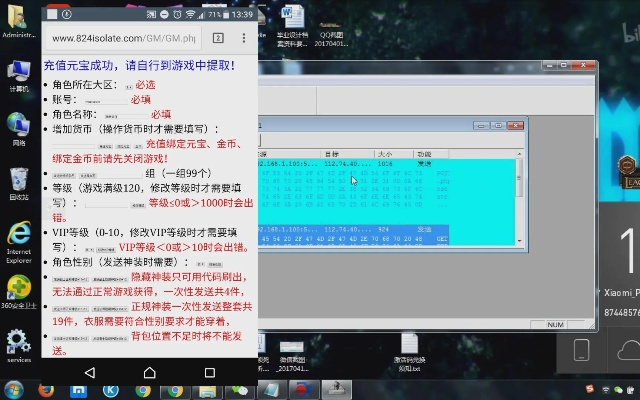Viewport: 640px width, 400px height.
Task: Launch Firefox from the taskbar
Action: 45,389
